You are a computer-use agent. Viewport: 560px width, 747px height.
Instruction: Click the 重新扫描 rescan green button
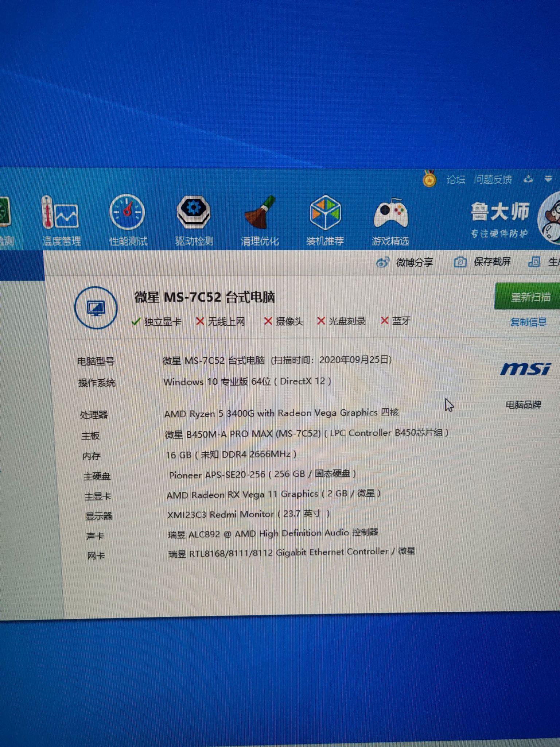point(528,297)
